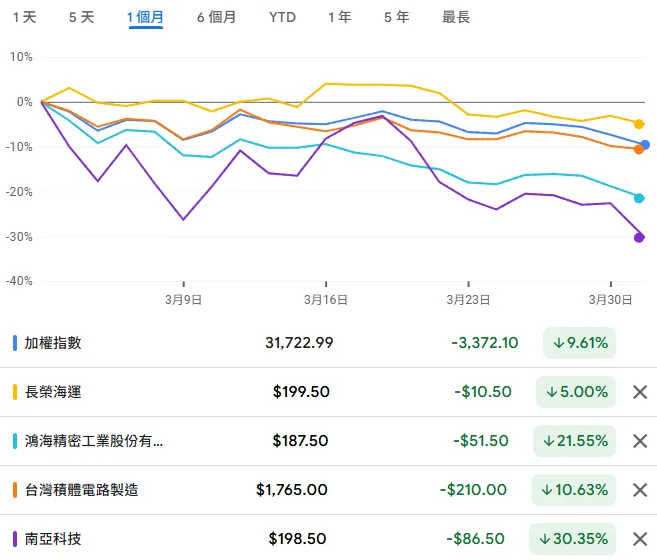The image size is (657, 560).
Task: Click the yellow color bar beside 長榮海運
Action: [x=15, y=392]
